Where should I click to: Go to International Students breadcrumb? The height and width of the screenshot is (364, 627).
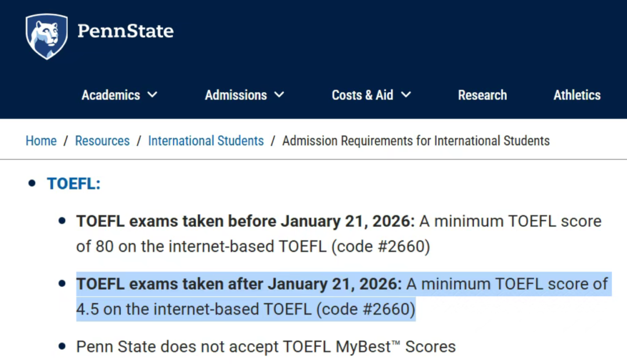click(206, 140)
